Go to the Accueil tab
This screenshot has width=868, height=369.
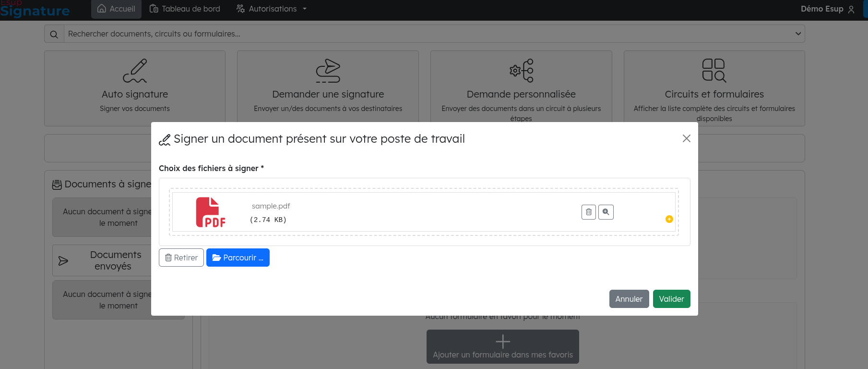coord(116,9)
